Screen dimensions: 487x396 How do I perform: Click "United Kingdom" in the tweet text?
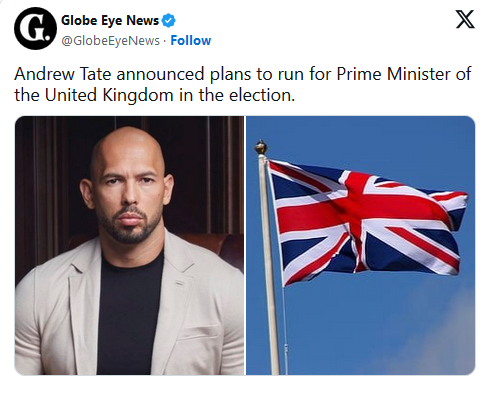tap(109, 95)
